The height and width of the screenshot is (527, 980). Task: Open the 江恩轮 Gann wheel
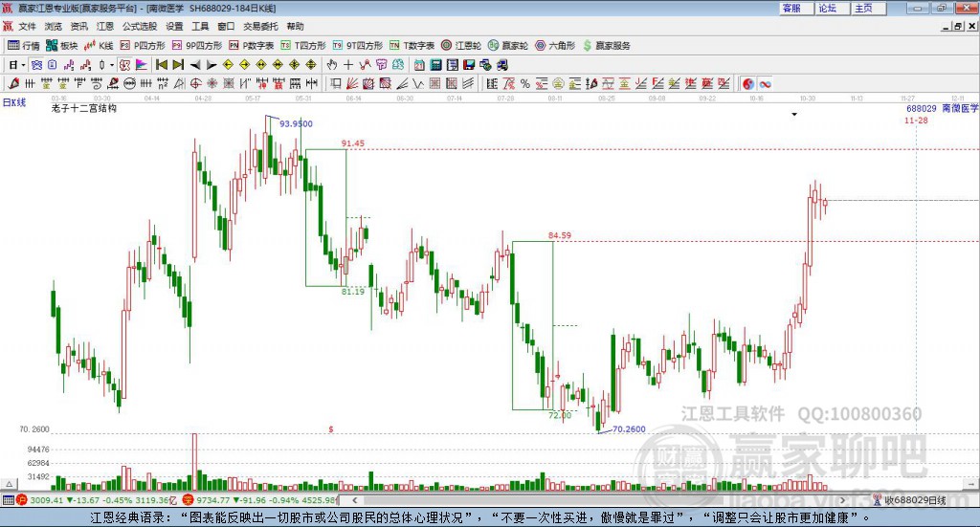pos(461,46)
